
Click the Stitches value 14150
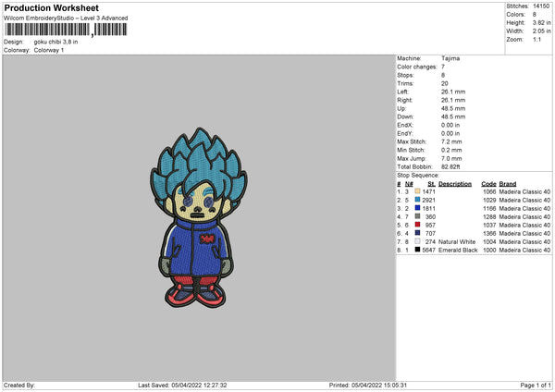[x=541, y=6]
